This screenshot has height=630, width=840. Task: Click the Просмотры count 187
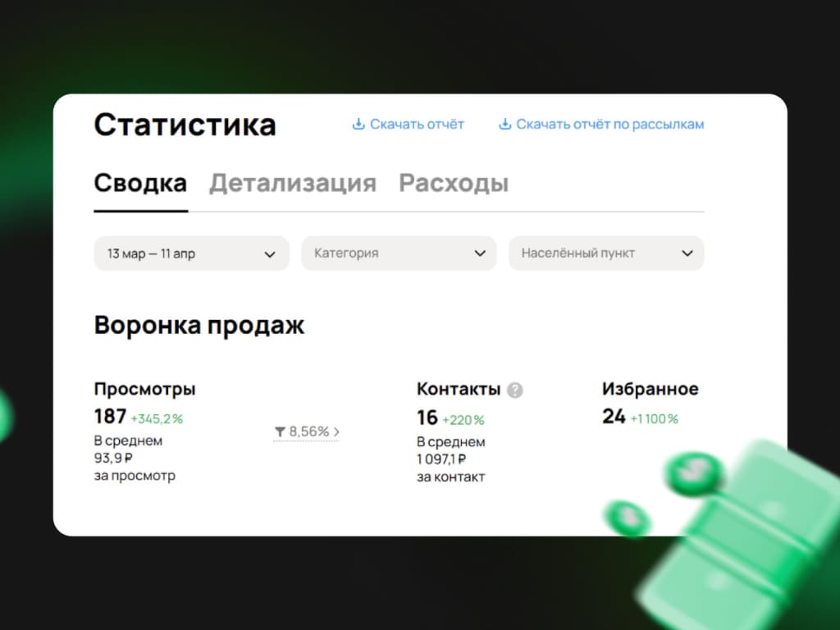coord(110,416)
